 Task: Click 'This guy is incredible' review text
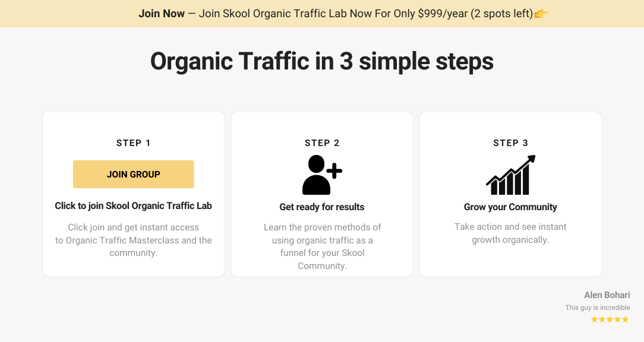598,308
